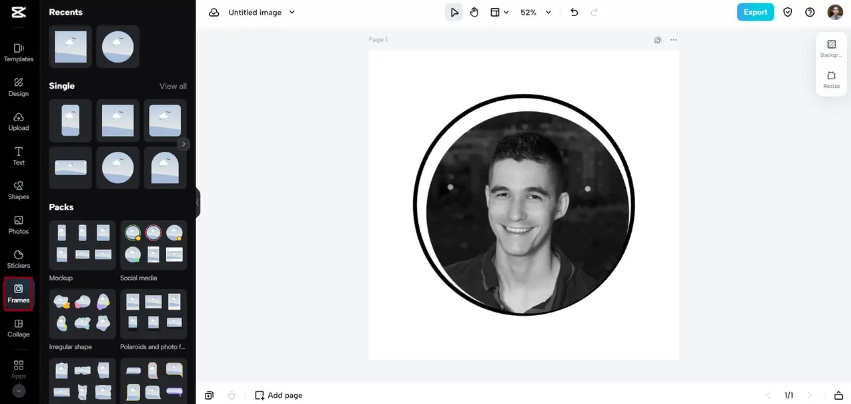Go to previous page arrow
This screenshot has width=851, height=404.
pyautogui.click(x=768, y=395)
